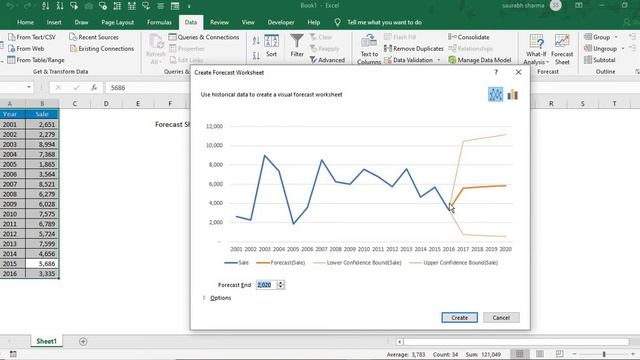640x360 pixels.
Task: Open Group dropdown arrow
Action: (x=616, y=37)
